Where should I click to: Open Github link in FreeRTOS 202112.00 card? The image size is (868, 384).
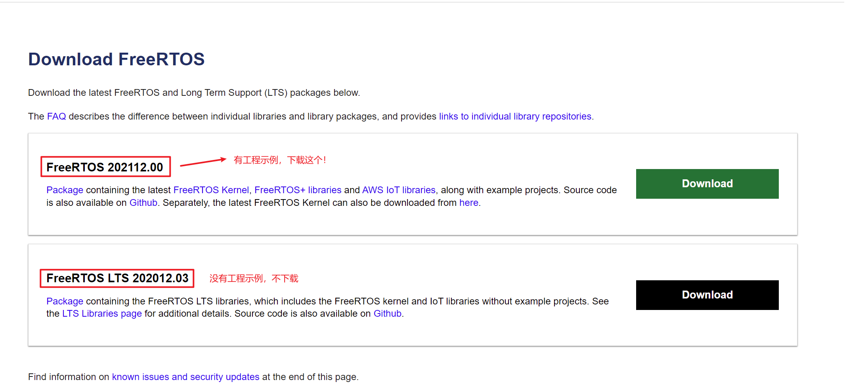[x=143, y=203]
